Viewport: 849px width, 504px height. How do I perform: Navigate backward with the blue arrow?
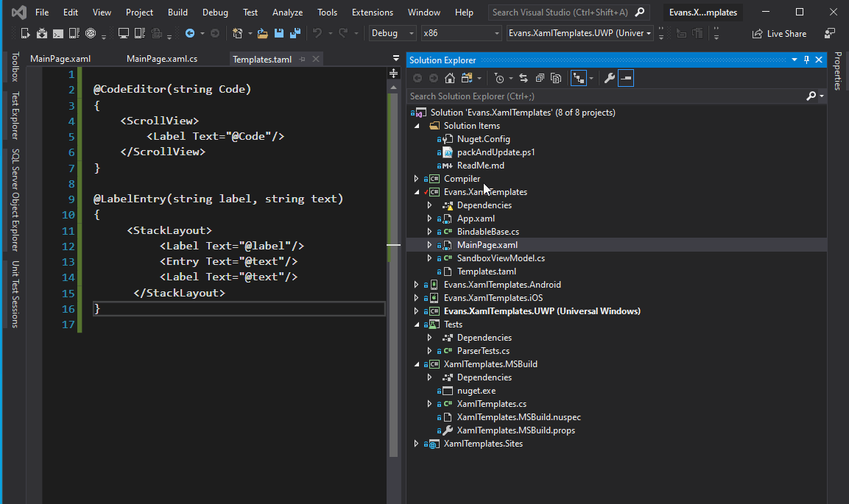pyautogui.click(x=189, y=34)
